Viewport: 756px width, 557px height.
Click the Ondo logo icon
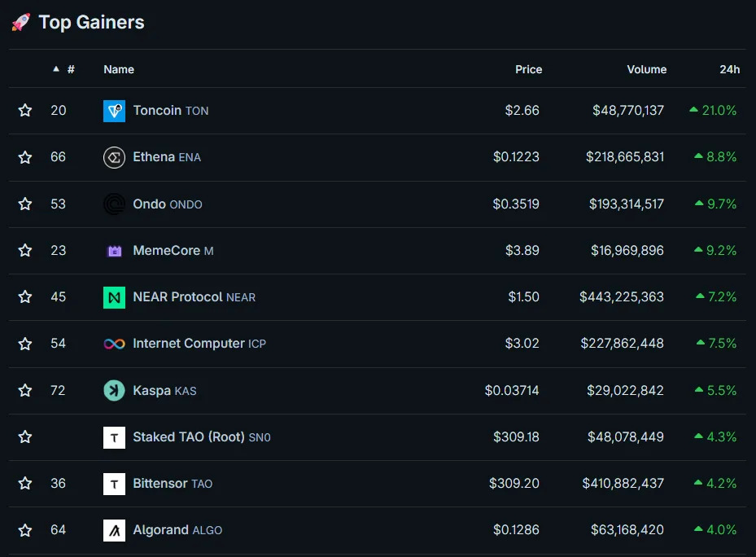pos(114,204)
